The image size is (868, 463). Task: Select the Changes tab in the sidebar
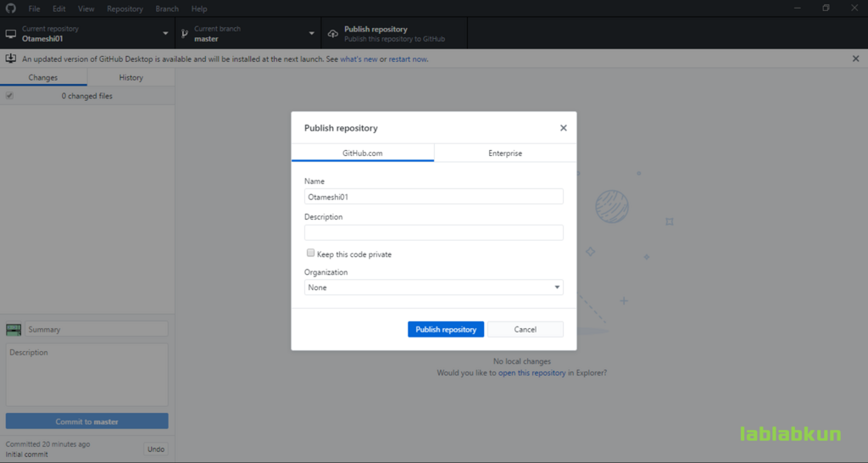point(43,77)
